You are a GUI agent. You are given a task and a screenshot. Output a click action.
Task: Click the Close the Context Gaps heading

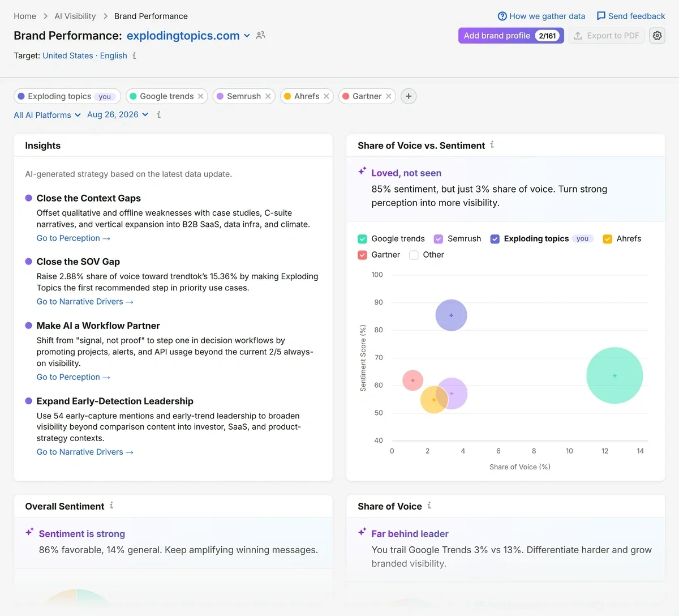89,198
